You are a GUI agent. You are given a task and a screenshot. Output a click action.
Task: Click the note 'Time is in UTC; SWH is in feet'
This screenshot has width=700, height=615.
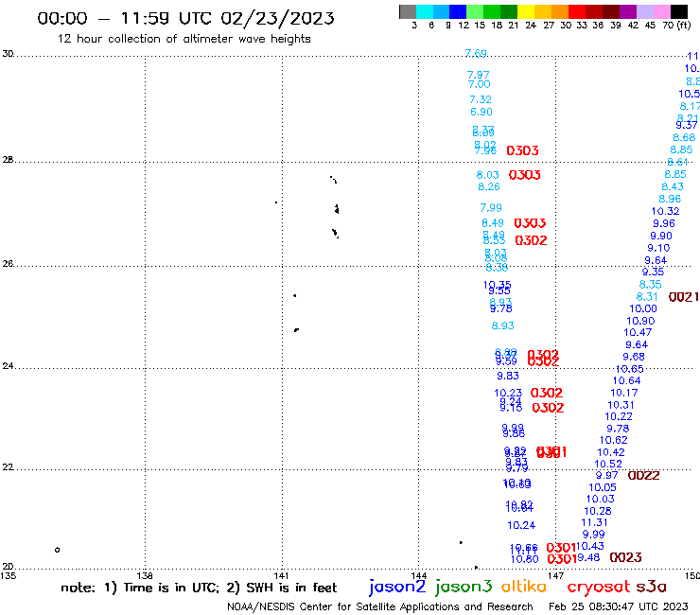coord(199,588)
